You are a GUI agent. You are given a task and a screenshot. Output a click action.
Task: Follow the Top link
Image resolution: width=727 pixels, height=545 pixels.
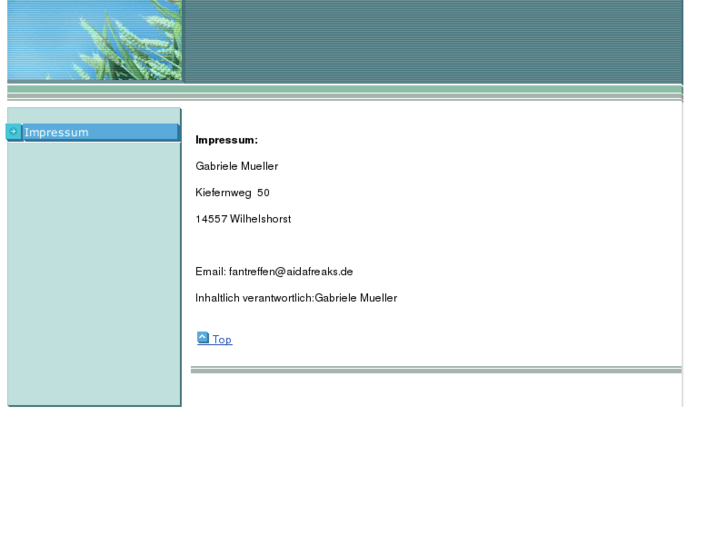(222, 340)
